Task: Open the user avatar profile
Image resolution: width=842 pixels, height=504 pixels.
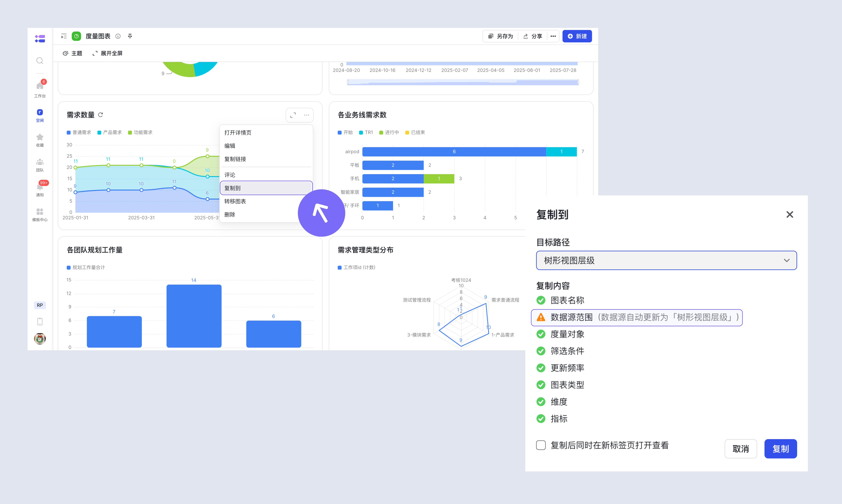Action: 40,339
